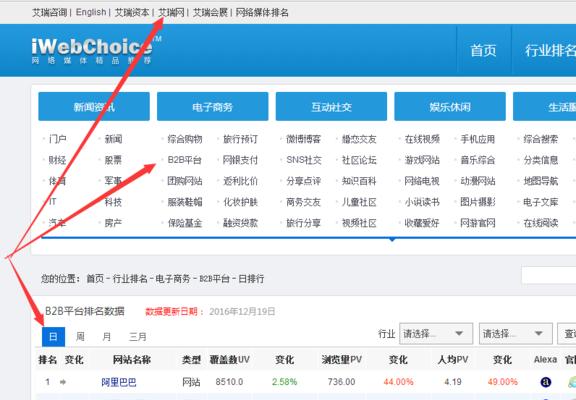Switch to the 周 ranking tab
Image resolution: width=576 pixels, height=400 pixels.
(80, 337)
